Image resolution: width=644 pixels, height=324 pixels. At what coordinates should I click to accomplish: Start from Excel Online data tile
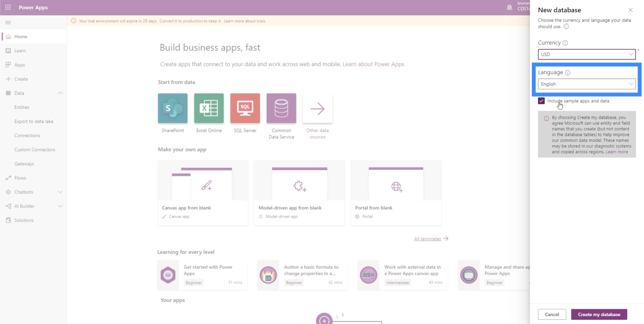(209, 108)
